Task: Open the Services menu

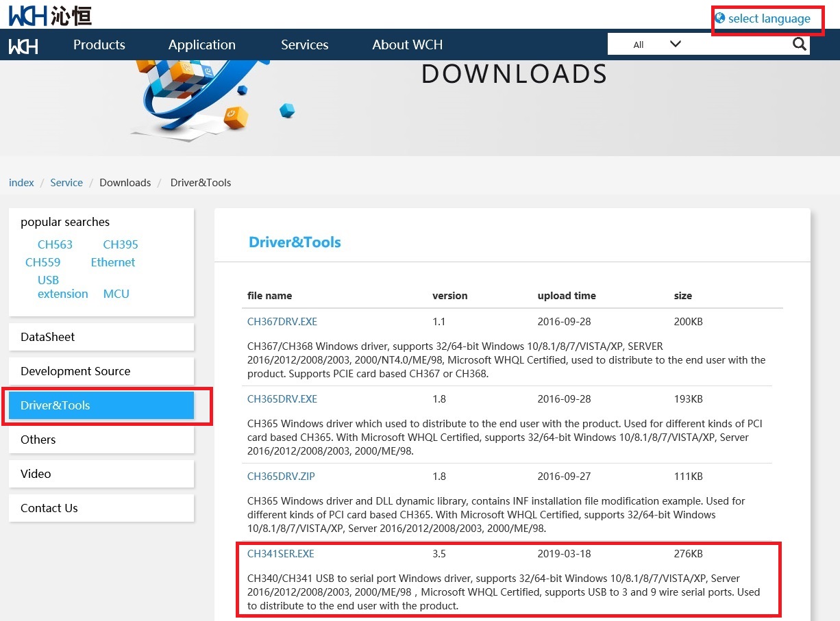Action: 304,45
